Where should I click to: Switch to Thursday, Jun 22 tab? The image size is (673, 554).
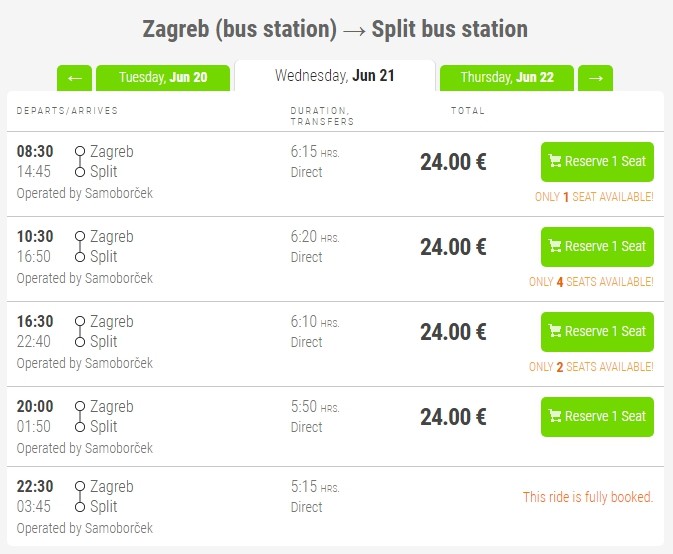tap(506, 78)
